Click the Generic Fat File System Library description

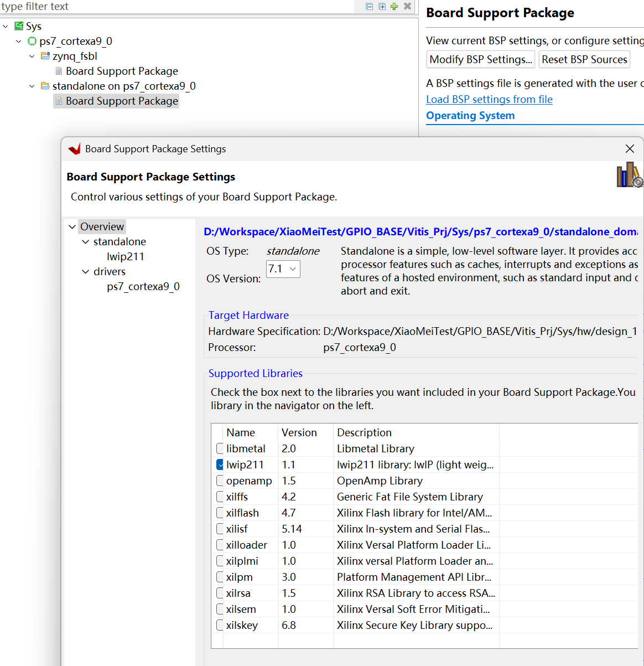pyautogui.click(x=409, y=497)
